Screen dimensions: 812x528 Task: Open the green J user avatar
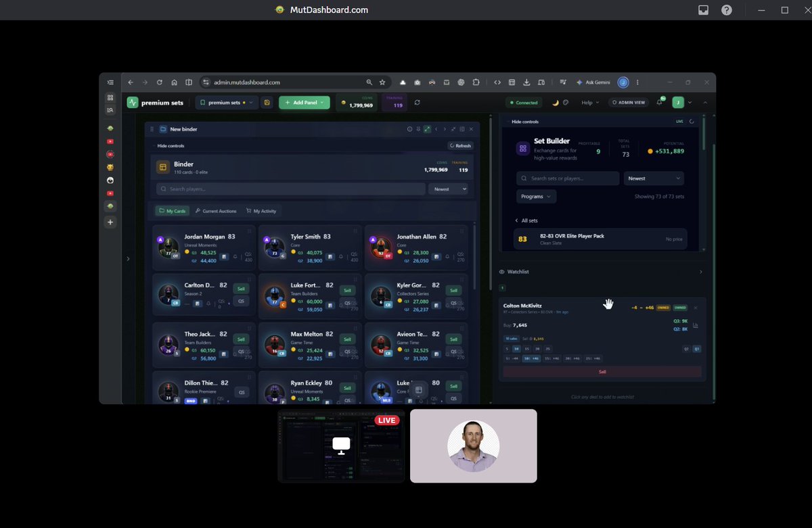click(678, 103)
